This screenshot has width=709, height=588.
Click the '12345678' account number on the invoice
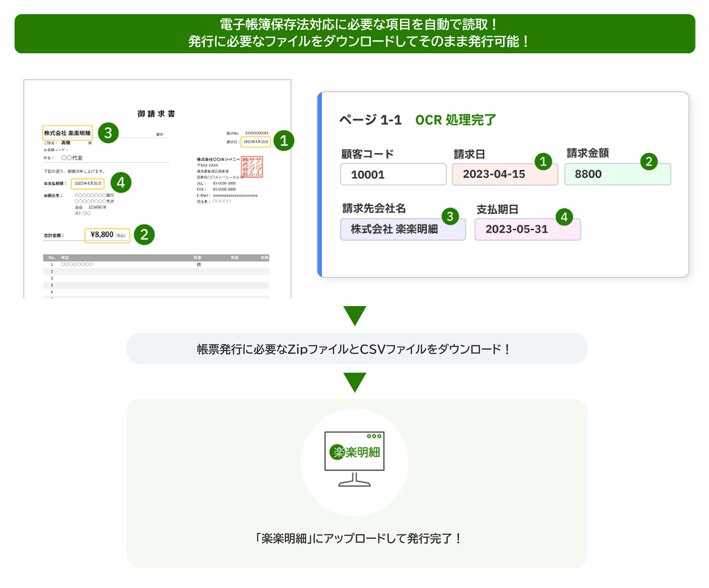pyautogui.click(x=97, y=207)
